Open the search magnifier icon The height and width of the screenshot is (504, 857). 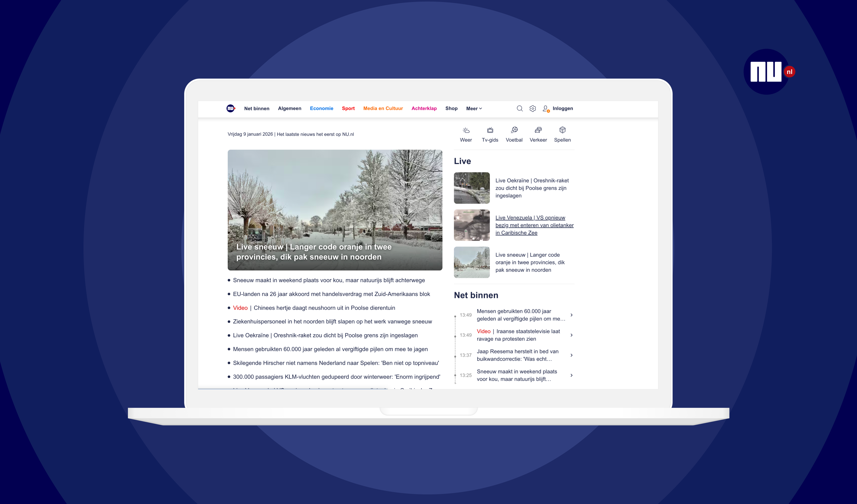[x=520, y=108]
